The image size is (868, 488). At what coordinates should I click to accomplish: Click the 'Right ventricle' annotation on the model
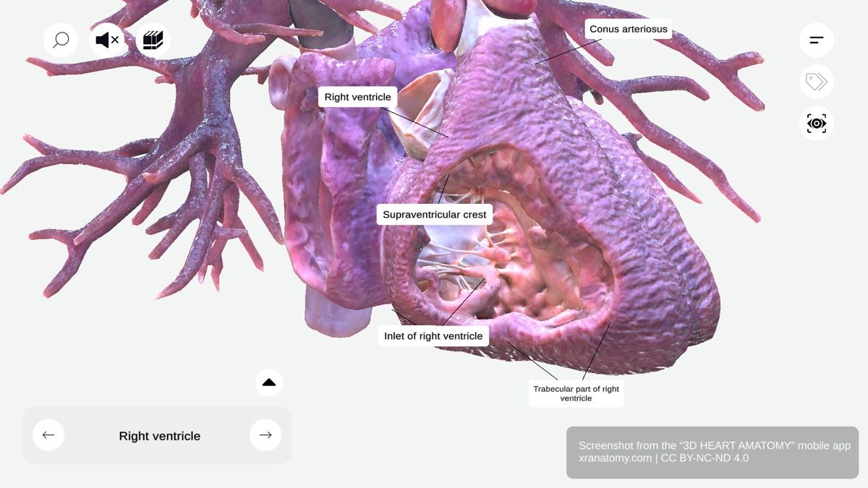click(x=357, y=96)
